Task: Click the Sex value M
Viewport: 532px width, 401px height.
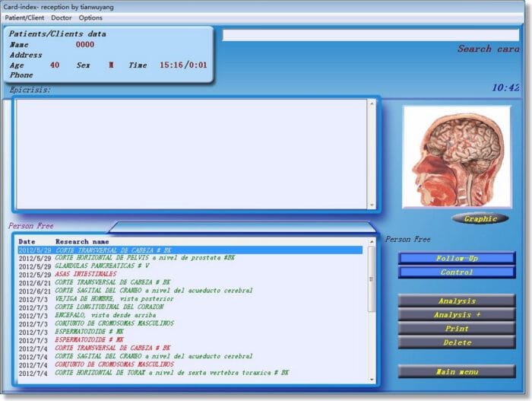Action: 111,65
